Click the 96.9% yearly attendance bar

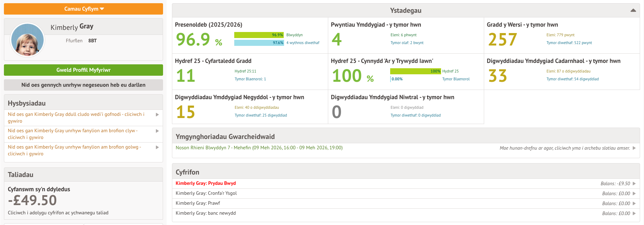coord(258,35)
